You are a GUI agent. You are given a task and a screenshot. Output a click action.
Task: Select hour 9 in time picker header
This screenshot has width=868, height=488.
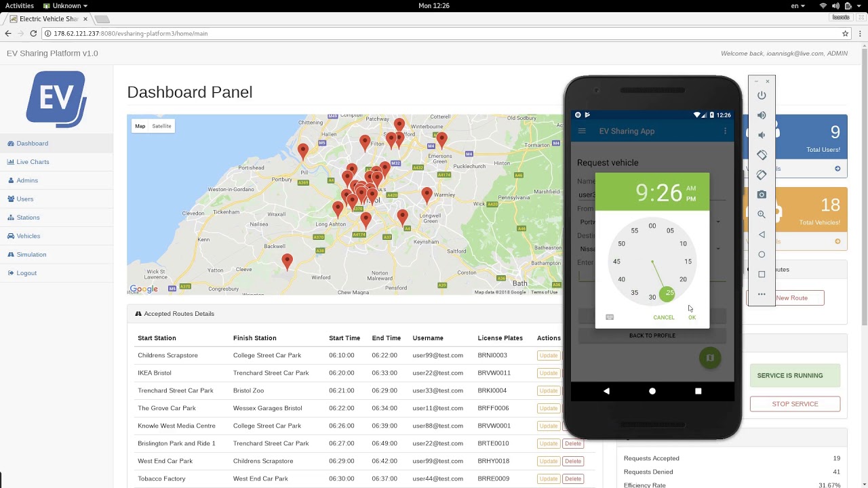coord(642,193)
